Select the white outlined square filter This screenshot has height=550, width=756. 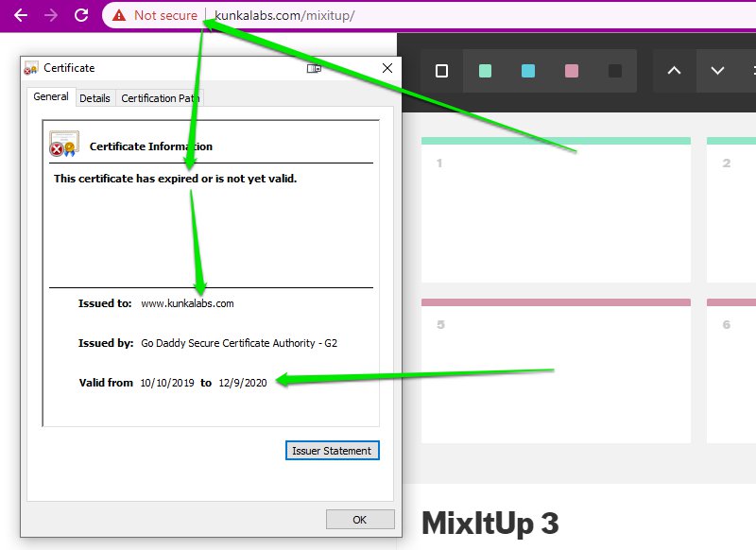point(441,71)
